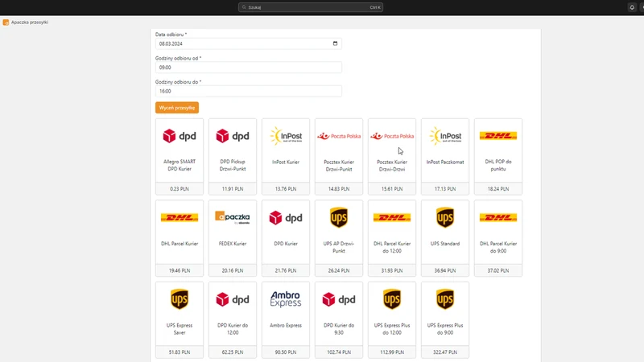The height and width of the screenshot is (362, 644).
Task: Click the 15.61 PLN price
Action: [x=392, y=189]
